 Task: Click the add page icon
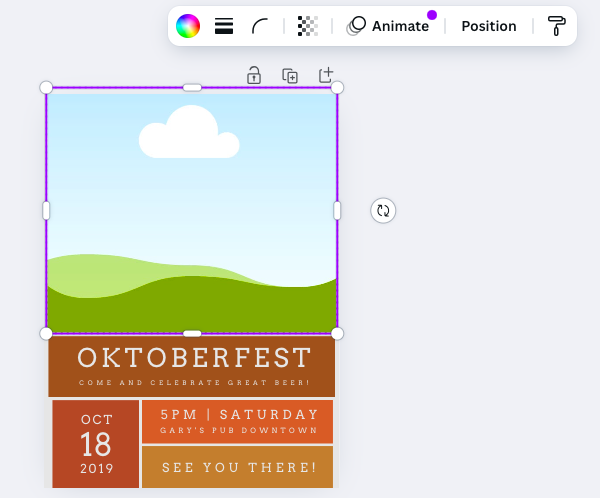pos(326,75)
